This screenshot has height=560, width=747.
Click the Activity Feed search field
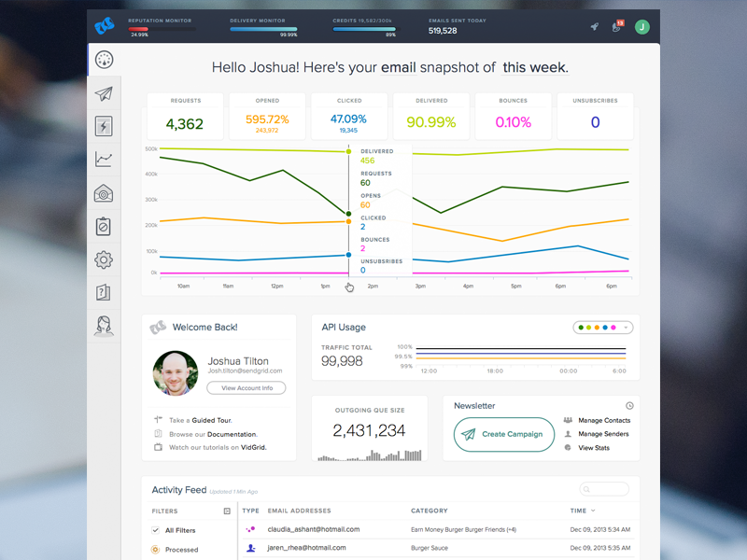604,489
